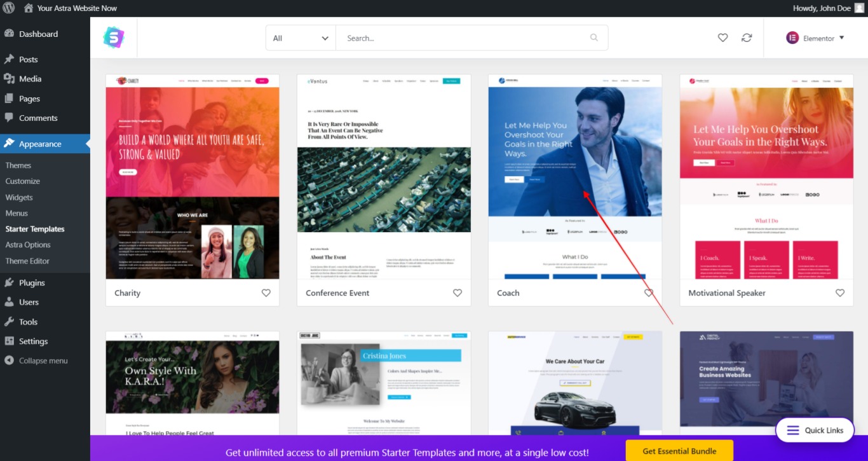The image size is (868, 461).
Task: Open favorites heart icon in header
Action: (x=722, y=38)
